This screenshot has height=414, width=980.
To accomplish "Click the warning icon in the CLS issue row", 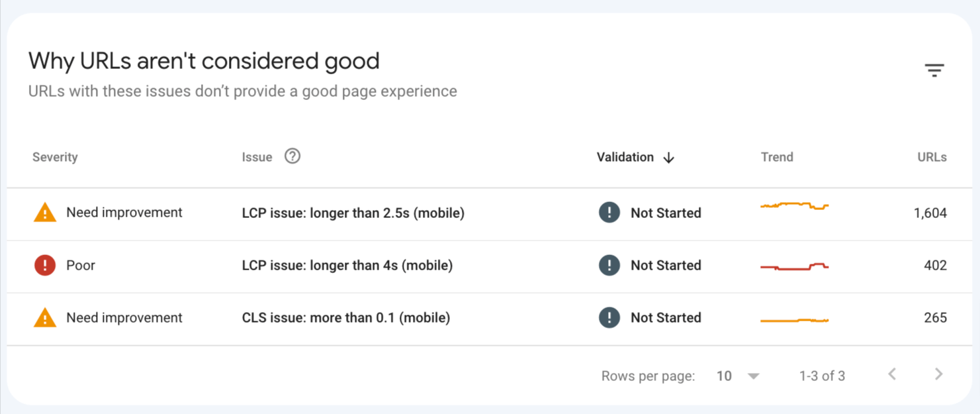I will point(44,317).
